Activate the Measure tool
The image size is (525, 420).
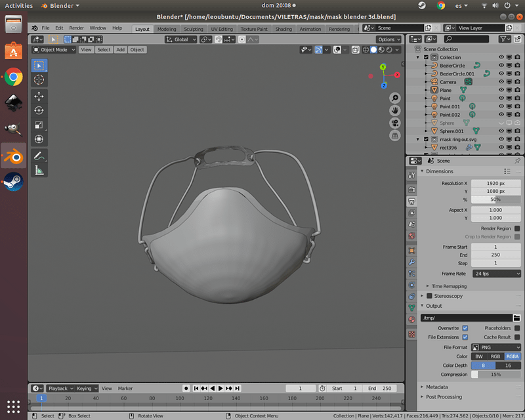tap(39, 170)
